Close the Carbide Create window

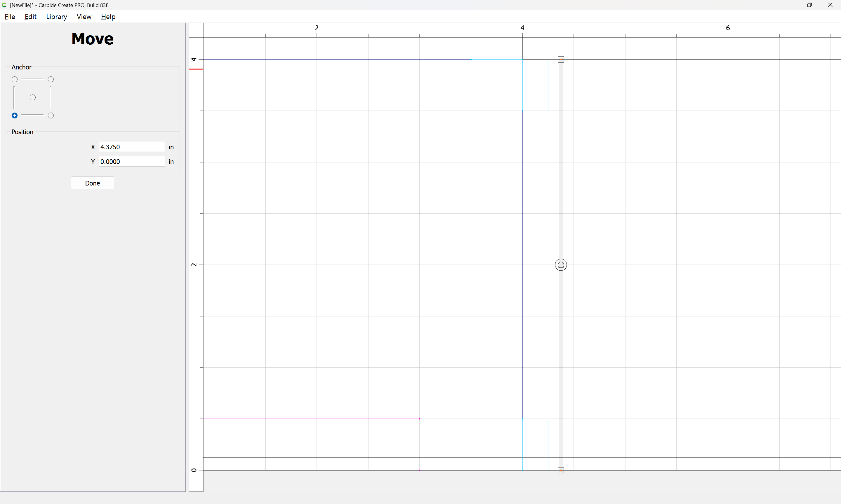coord(830,5)
